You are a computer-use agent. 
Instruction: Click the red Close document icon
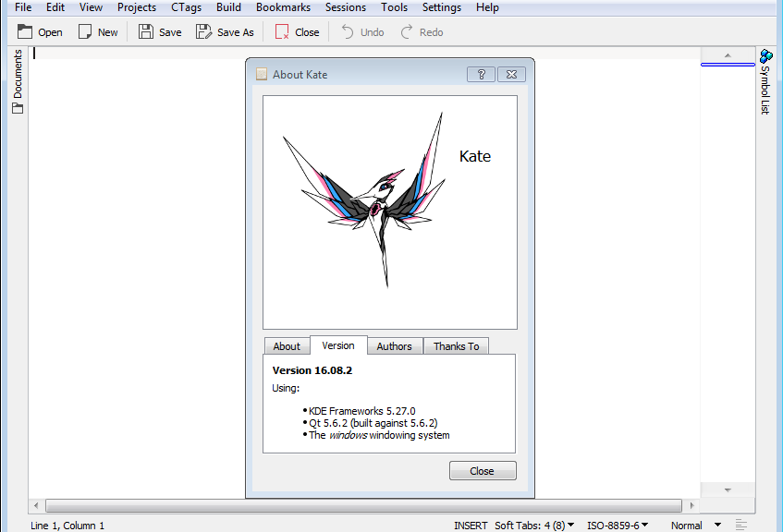(x=282, y=31)
